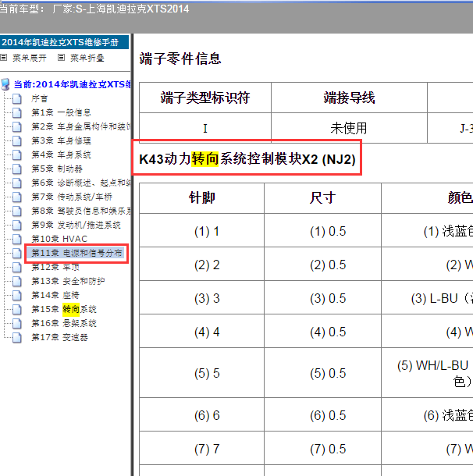
Task: Click the 当前车型 vehicle info header text
Action: 94,9
